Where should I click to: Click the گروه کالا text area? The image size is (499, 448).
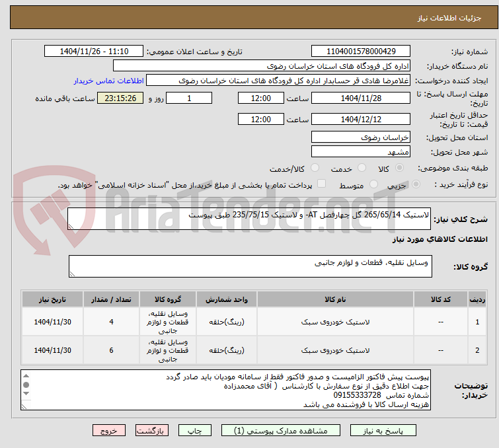(250, 266)
